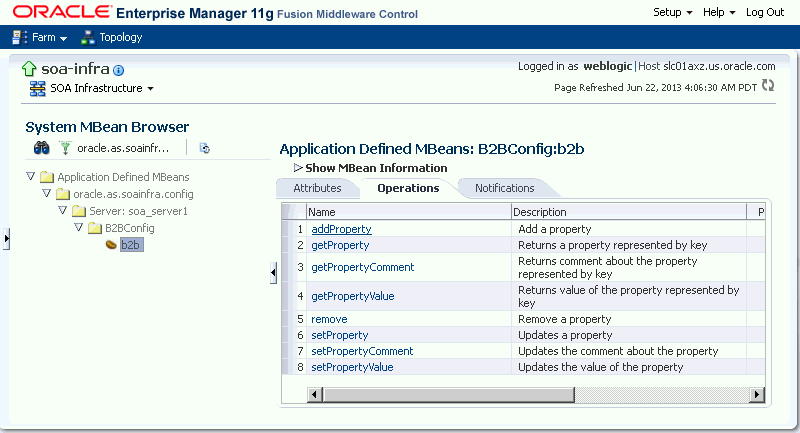The image size is (800, 433).
Task: Open the Setup menu
Action: (672, 12)
